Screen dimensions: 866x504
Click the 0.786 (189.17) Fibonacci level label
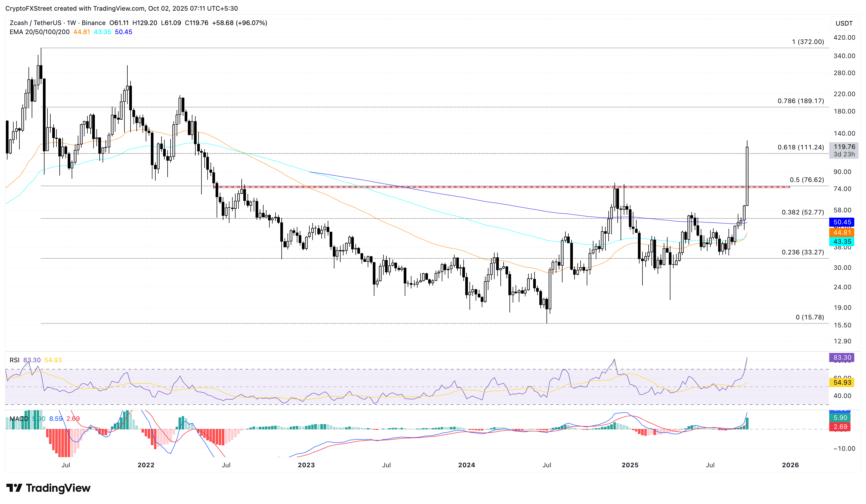(x=800, y=101)
